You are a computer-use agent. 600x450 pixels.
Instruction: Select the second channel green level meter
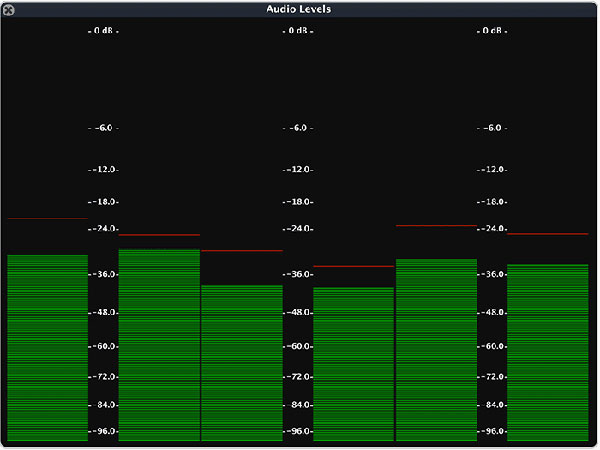click(159, 345)
